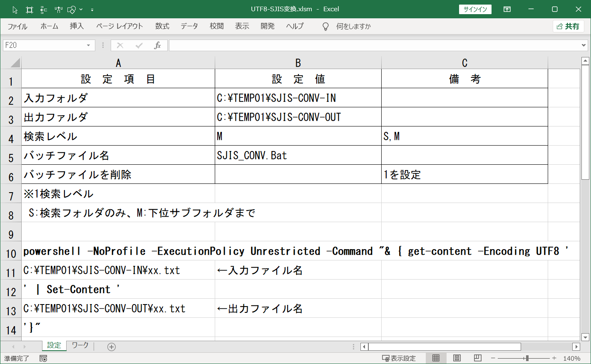591x364 pixels.
Task: Select Page Break Preview icon in status bar
Action: (477, 358)
